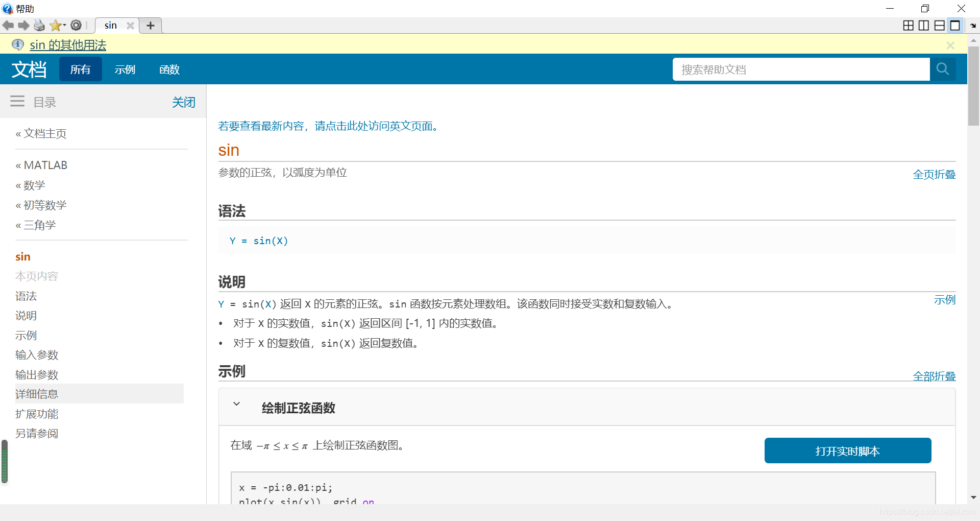980x521 pixels.
Task: Close the table of contents via 关闭
Action: pyautogui.click(x=184, y=102)
